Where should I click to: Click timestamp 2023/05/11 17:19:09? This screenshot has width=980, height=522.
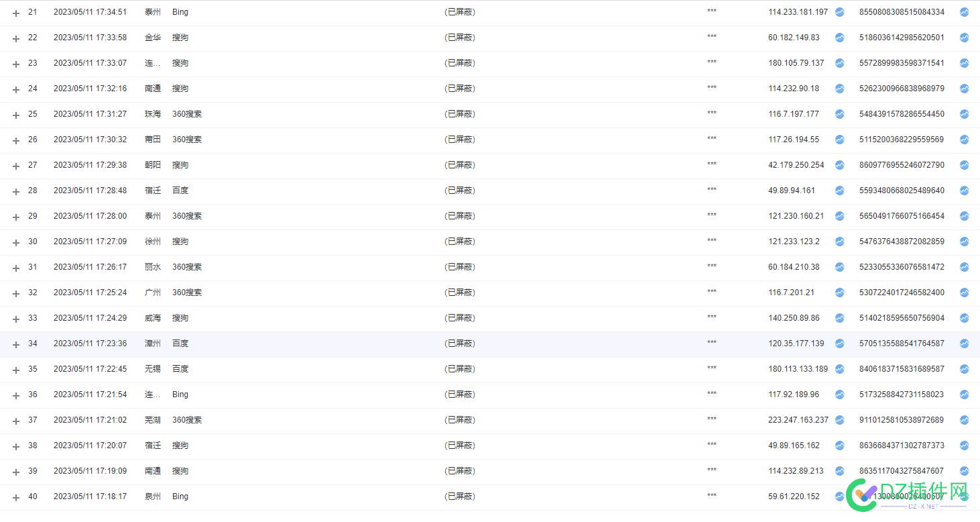[90, 471]
